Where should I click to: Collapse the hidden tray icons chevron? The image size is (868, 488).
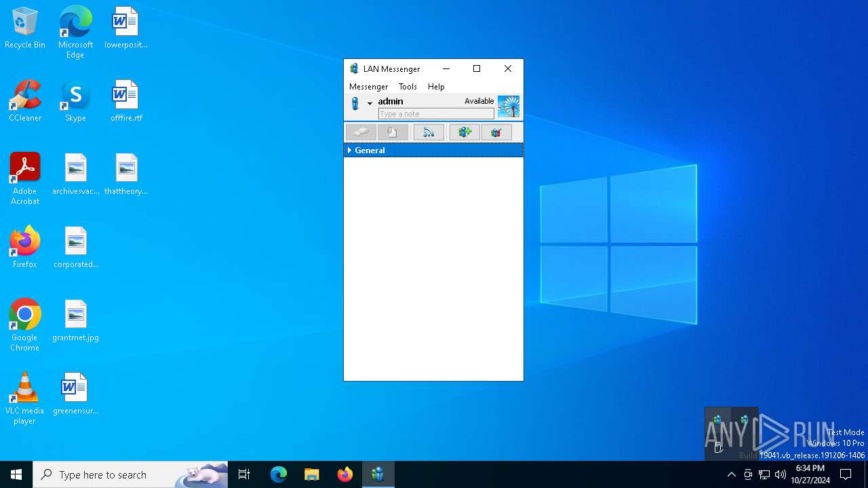731,474
